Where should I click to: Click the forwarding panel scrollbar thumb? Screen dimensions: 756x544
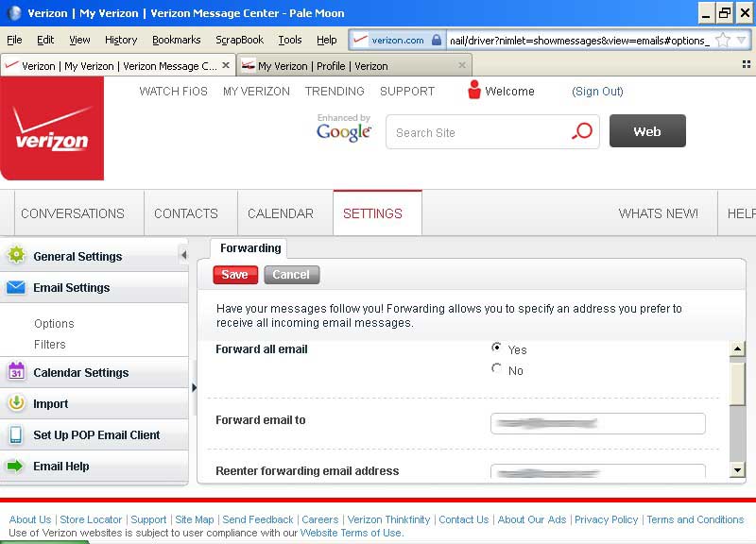(x=738, y=383)
